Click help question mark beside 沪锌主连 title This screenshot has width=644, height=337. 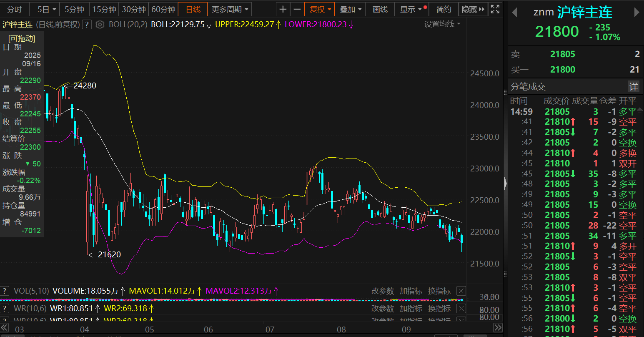pyautogui.click(x=87, y=25)
